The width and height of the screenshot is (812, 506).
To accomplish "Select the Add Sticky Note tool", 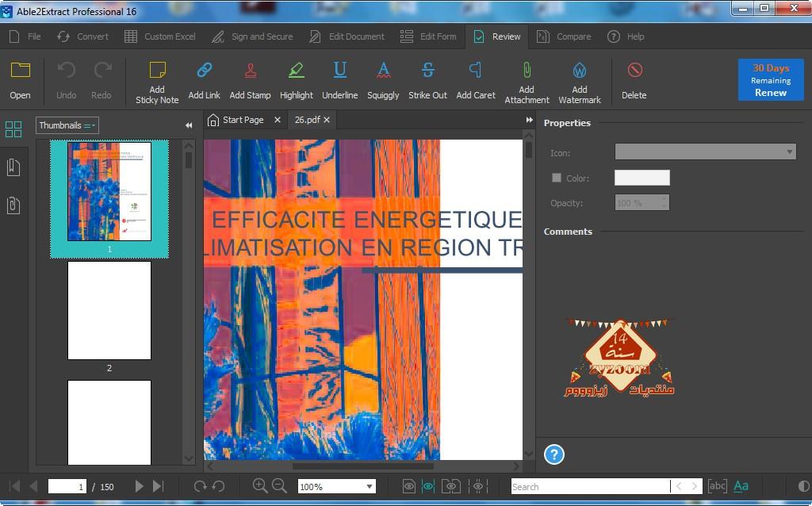I will [x=157, y=82].
